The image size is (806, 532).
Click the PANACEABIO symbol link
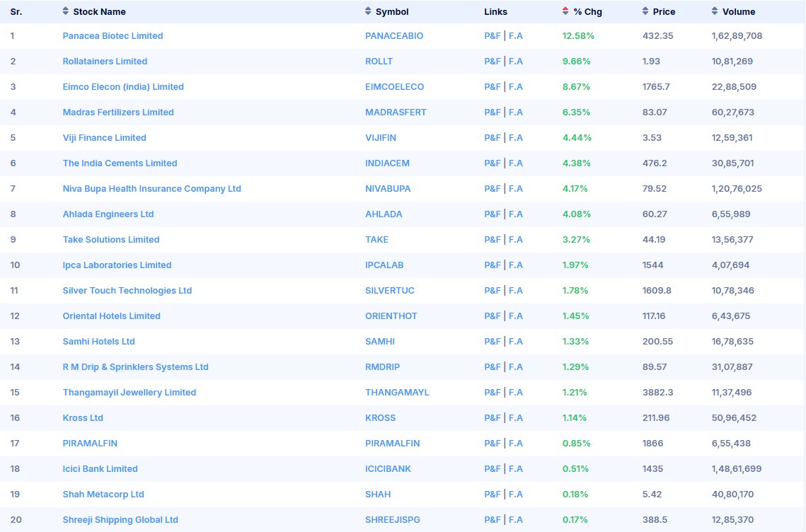click(x=394, y=36)
